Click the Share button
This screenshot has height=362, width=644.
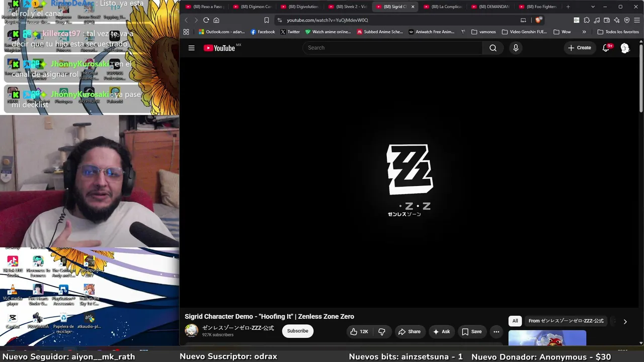point(409,331)
